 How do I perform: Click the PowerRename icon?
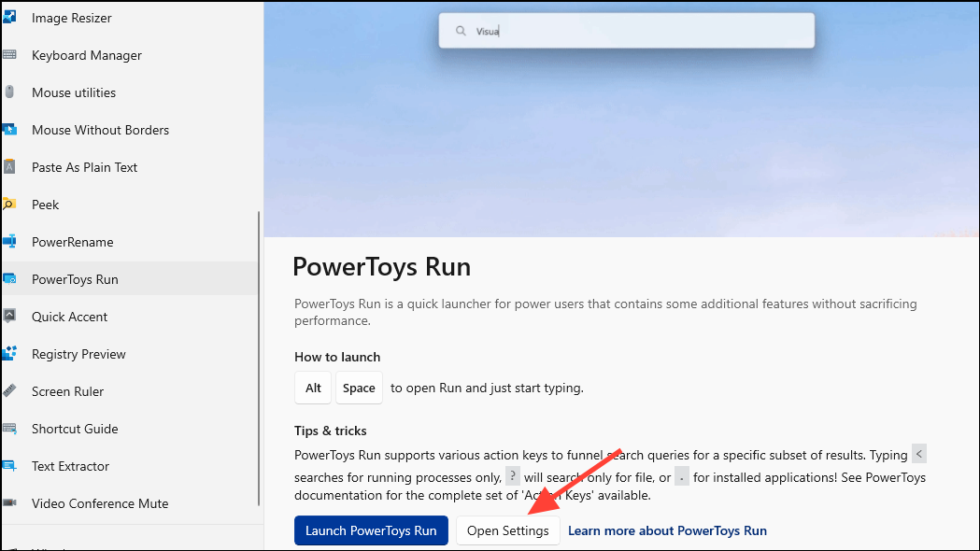[x=9, y=242]
